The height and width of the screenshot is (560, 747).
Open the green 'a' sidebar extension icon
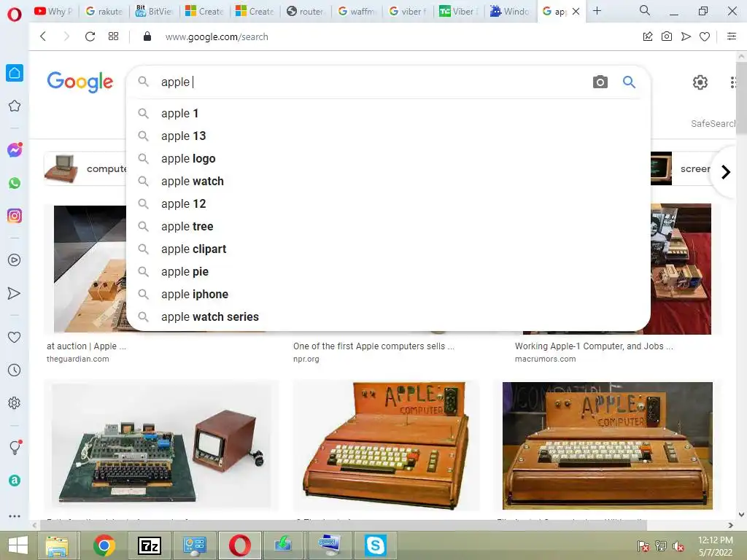pos(15,480)
